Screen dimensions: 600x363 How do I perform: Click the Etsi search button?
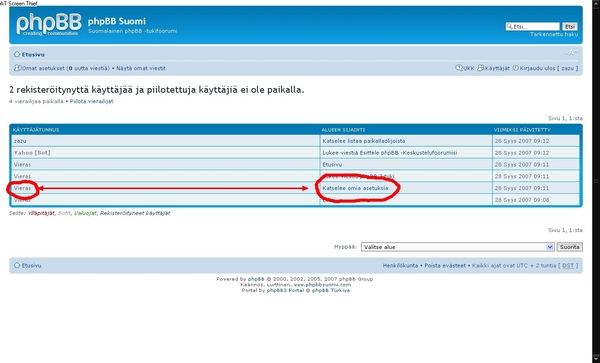(570, 26)
